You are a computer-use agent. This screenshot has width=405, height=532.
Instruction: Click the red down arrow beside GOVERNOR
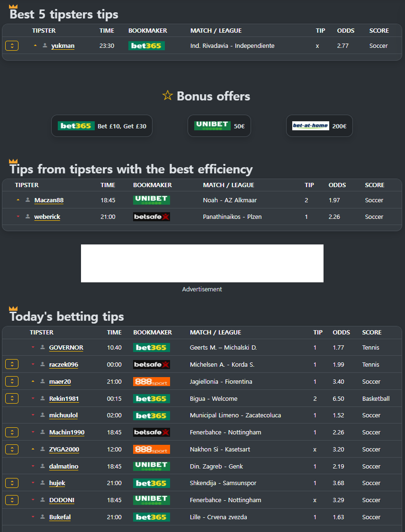coord(33,347)
